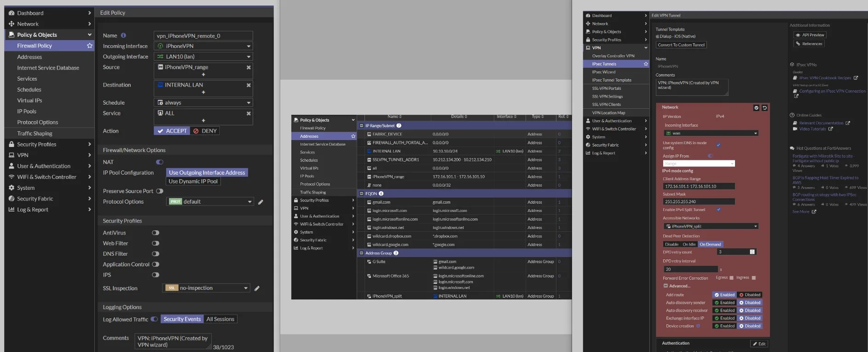Collapse the Address Group section

361,253
